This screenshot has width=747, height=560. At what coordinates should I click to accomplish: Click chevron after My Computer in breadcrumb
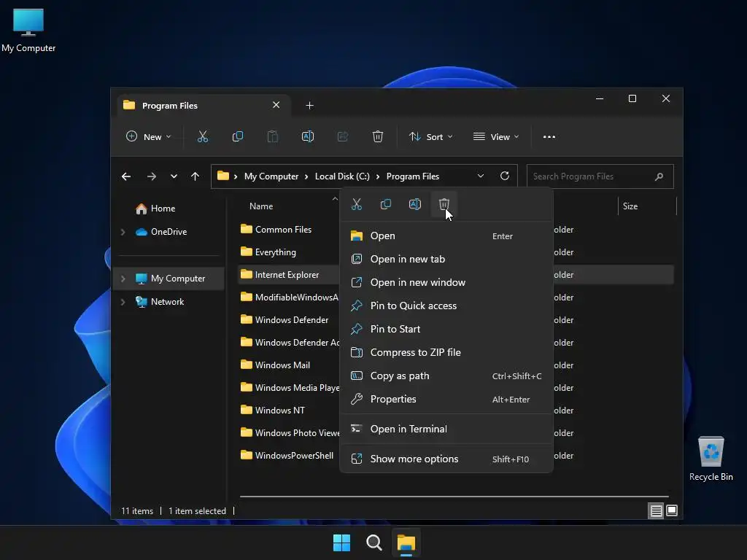coord(307,176)
